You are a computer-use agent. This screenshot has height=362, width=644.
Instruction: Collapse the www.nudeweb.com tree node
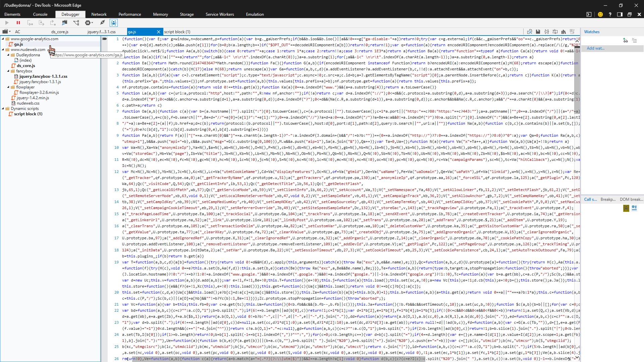(3, 50)
